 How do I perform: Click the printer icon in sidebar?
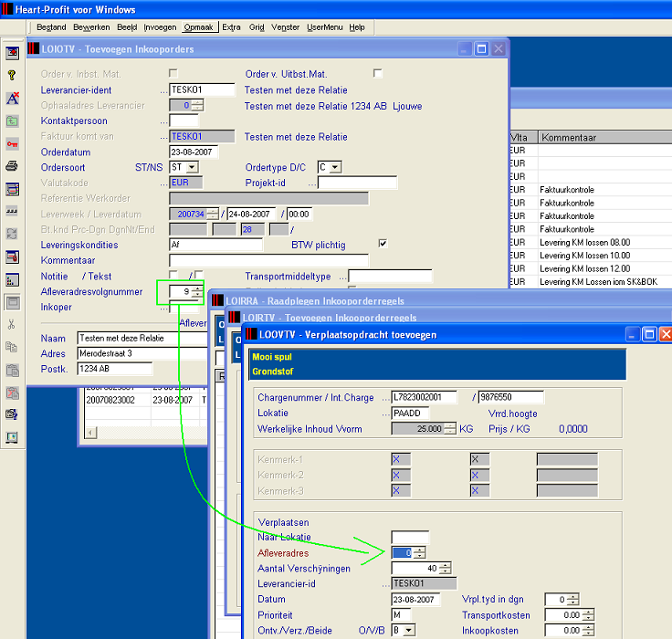point(12,166)
